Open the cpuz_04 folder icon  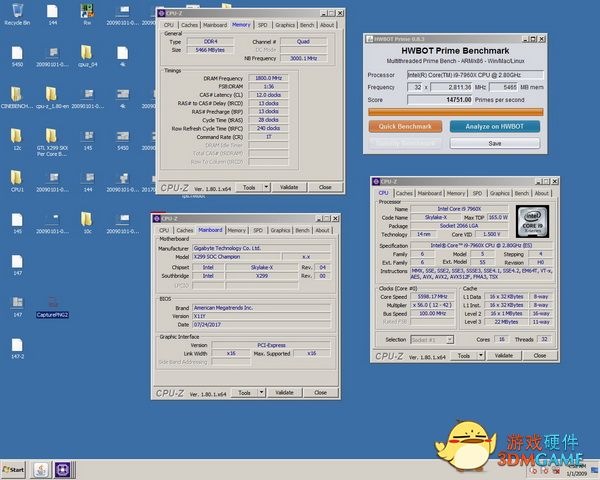(87, 50)
